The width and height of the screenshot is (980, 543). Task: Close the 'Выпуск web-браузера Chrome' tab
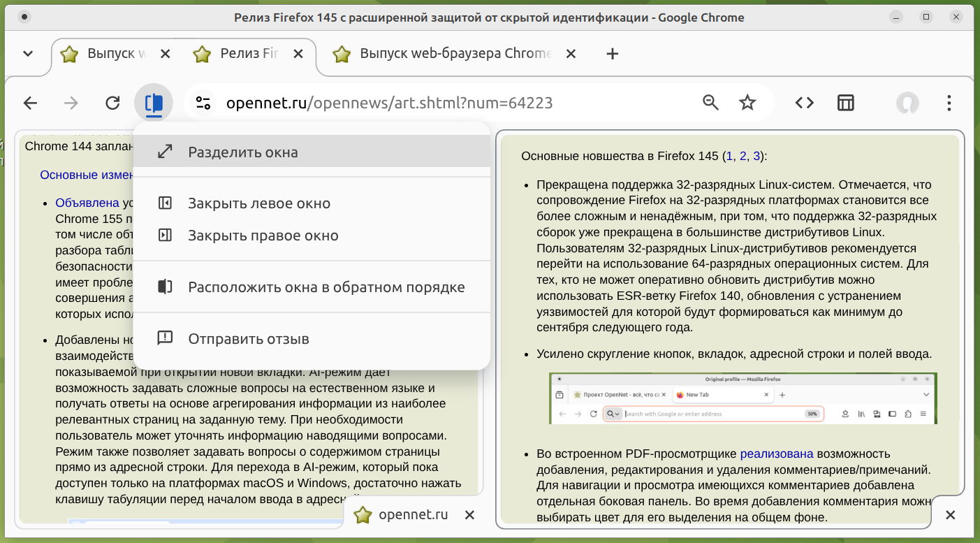pyautogui.click(x=571, y=54)
